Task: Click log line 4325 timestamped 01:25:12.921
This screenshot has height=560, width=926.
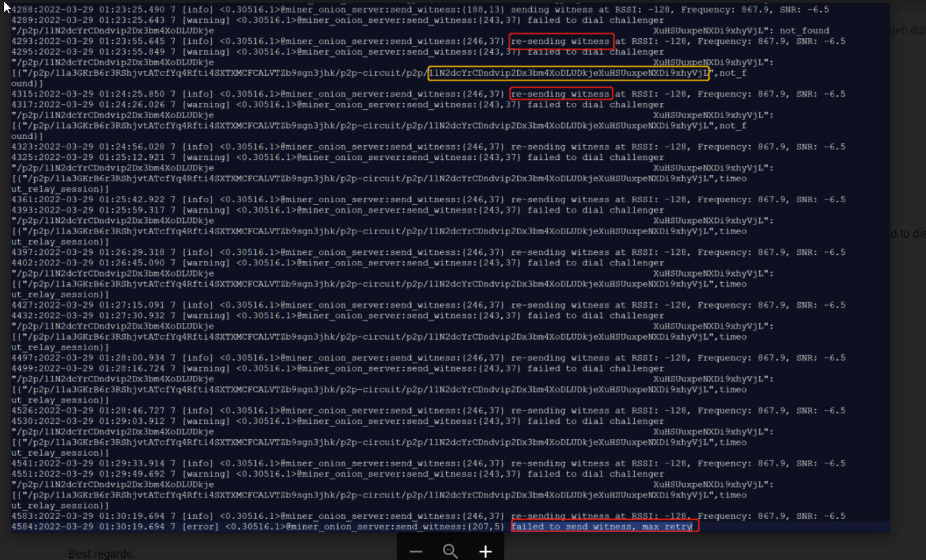Action: [x=338, y=157]
